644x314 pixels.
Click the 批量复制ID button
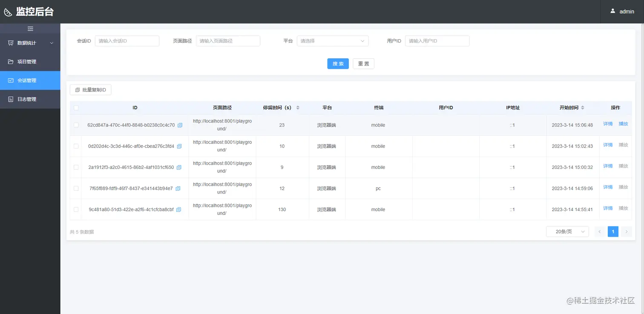(90, 90)
